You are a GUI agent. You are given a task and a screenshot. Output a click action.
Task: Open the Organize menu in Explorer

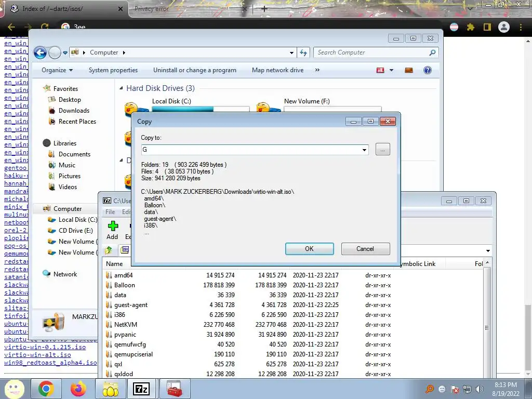pyautogui.click(x=57, y=70)
